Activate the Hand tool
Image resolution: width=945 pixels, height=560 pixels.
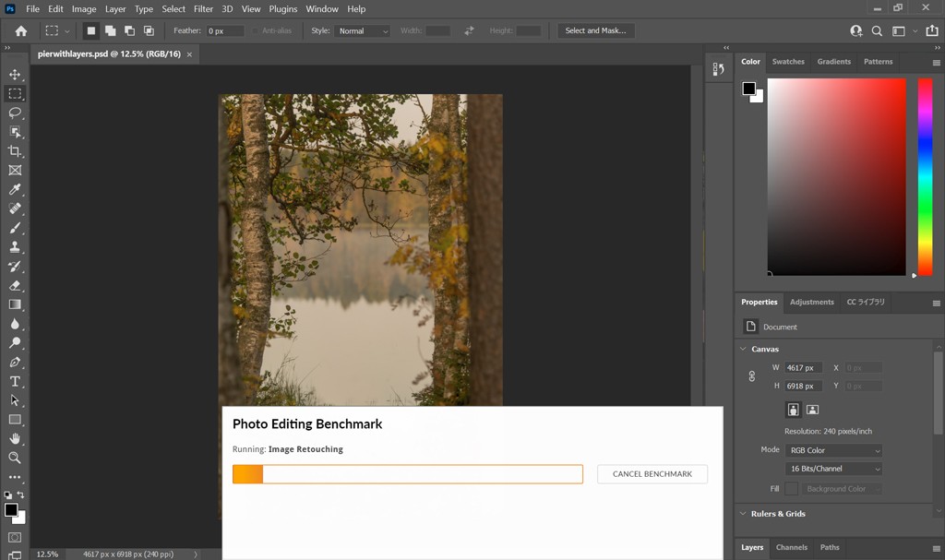(15, 438)
